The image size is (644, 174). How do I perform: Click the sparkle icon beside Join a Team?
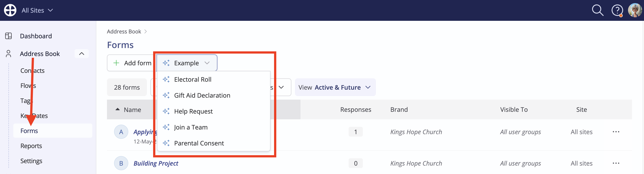click(166, 127)
